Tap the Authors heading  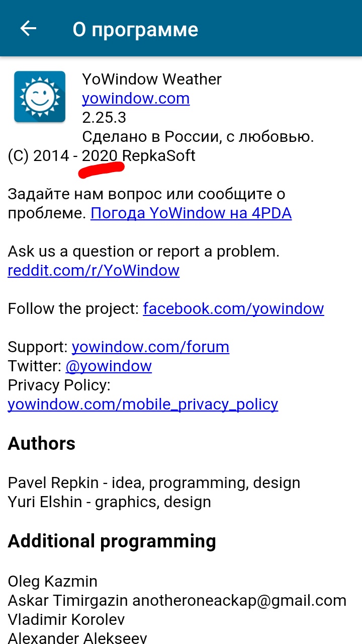tap(42, 444)
